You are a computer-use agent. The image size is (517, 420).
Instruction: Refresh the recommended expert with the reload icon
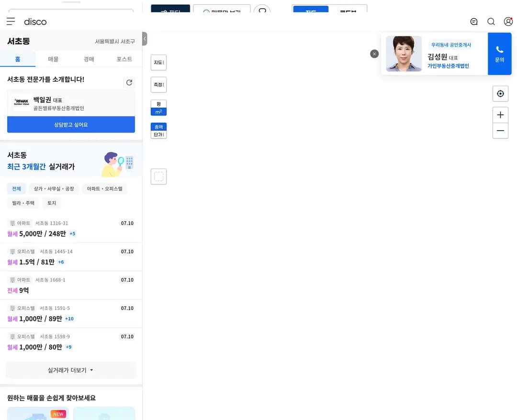pos(129,82)
